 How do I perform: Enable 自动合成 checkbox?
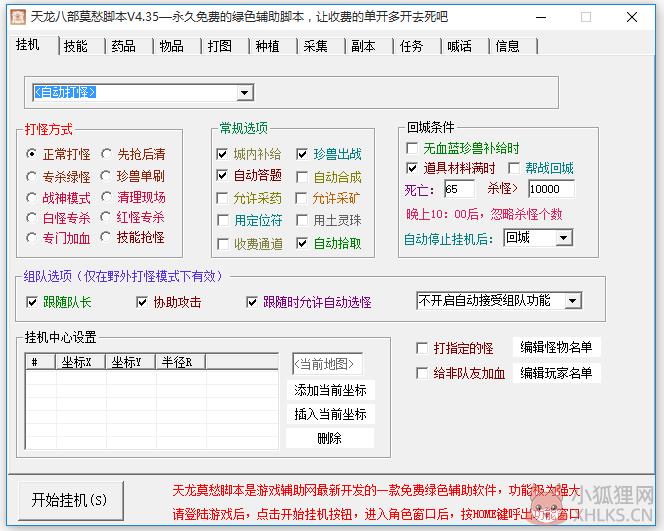[302, 177]
